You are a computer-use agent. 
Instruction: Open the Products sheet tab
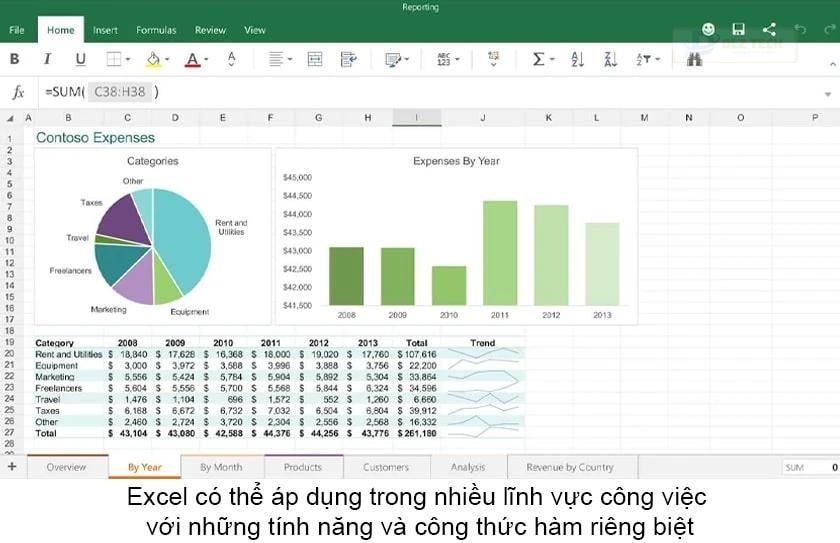pyautogui.click(x=303, y=467)
